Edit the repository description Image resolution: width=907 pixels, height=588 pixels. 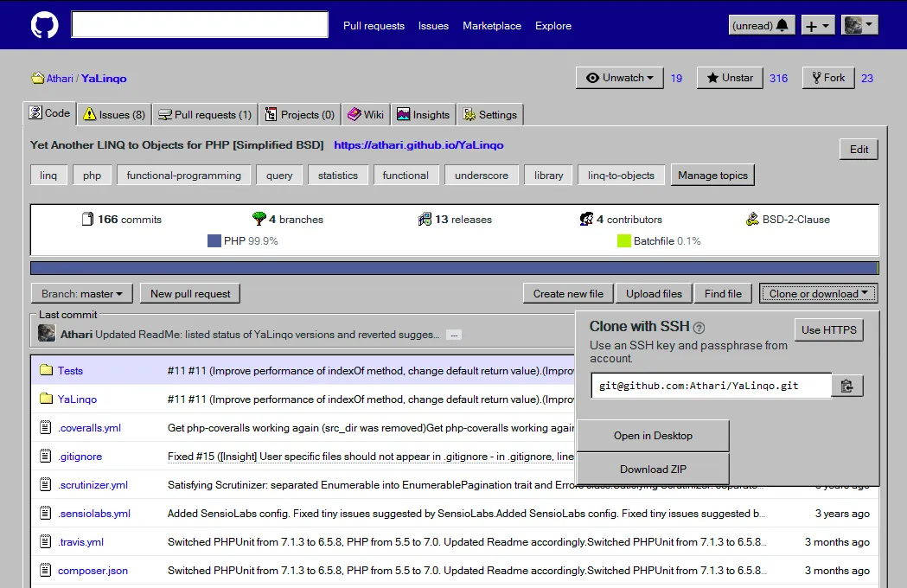point(859,150)
